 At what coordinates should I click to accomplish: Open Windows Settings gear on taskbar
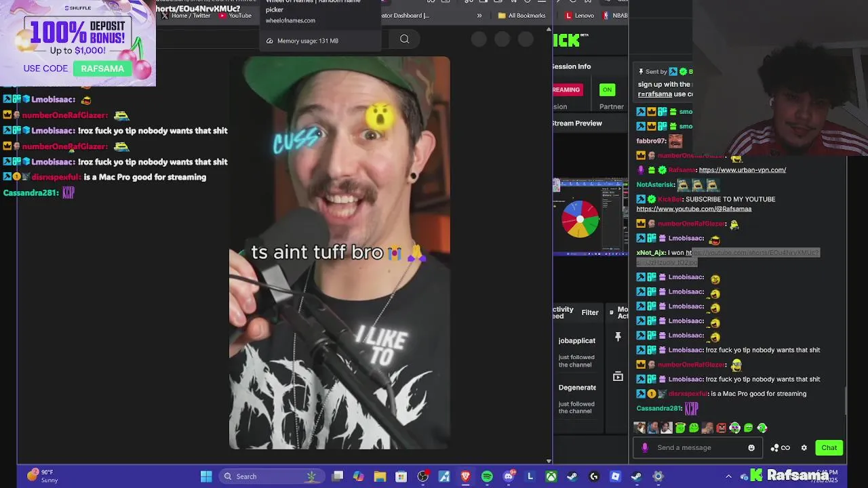pos(658,476)
